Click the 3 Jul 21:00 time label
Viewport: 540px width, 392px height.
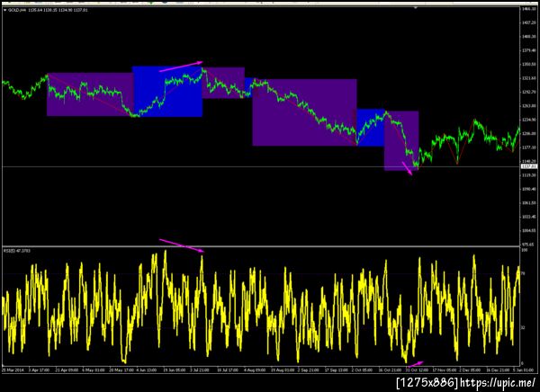[200, 370]
